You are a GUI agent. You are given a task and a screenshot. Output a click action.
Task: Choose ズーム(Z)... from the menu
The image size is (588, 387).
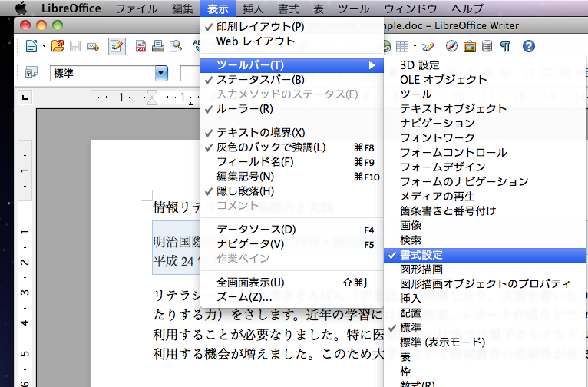(x=292, y=296)
